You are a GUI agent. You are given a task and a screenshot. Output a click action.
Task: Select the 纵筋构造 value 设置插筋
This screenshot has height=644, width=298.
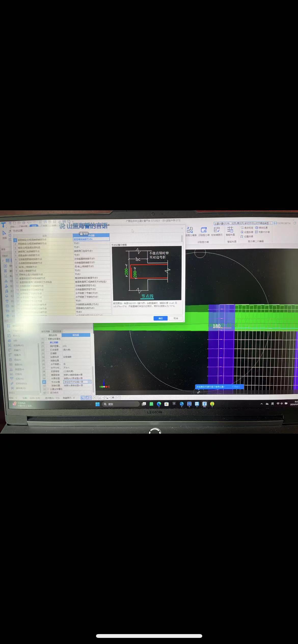(x=76, y=357)
